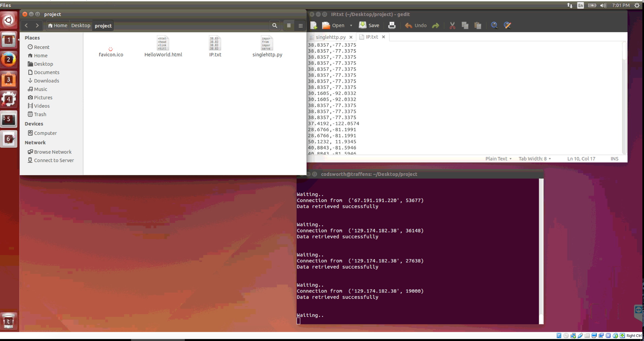Expand the Plain Text language dropdown
Viewport: 644px width, 341px height.
coord(498,159)
